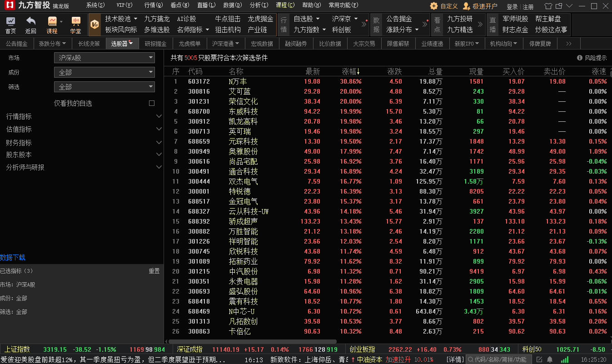Image resolution: width=612 pixels, height=364 pixels.
Task: Switch to the 龙虎榜单 tab
Action: pyautogui.click(x=189, y=44)
